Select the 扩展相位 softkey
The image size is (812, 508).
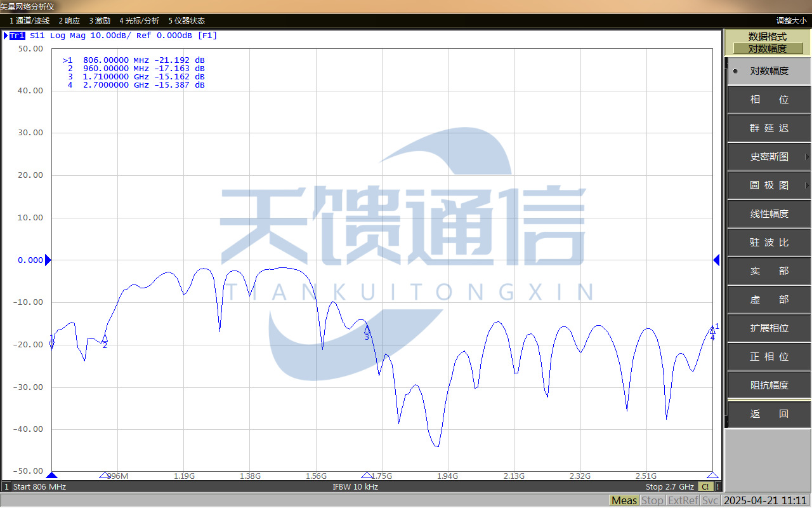pos(768,328)
